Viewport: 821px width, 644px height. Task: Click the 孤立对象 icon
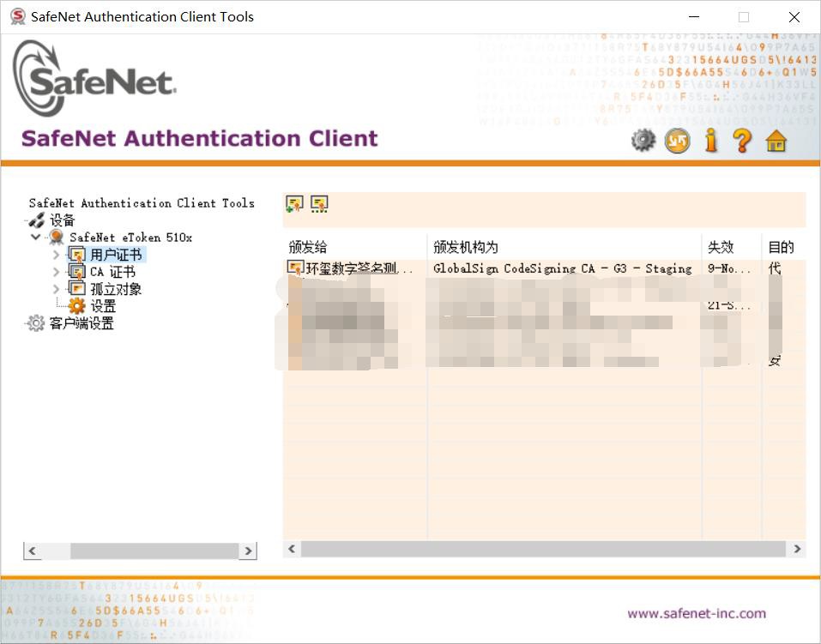pyautogui.click(x=77, y=288)
